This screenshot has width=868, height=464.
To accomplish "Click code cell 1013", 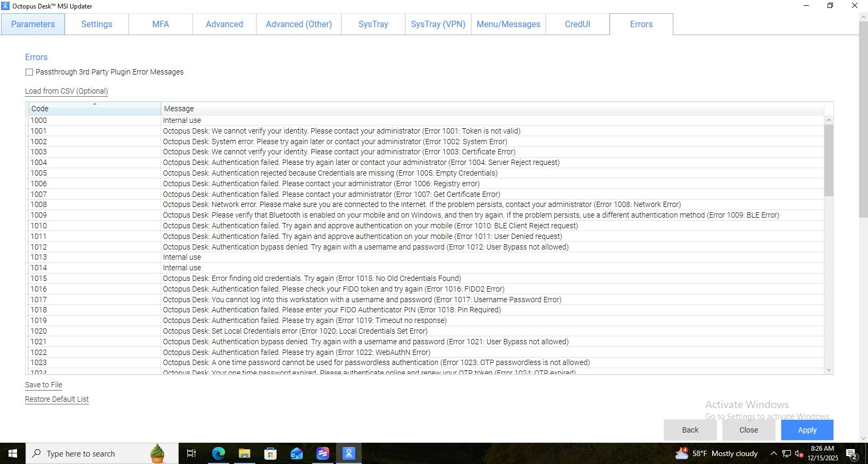I will click(95, 257).
